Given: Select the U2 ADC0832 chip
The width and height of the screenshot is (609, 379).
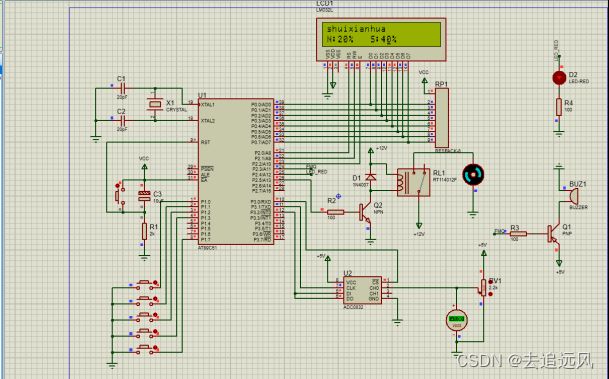Looking at the screenshot, I should click(x=362, y=290).
